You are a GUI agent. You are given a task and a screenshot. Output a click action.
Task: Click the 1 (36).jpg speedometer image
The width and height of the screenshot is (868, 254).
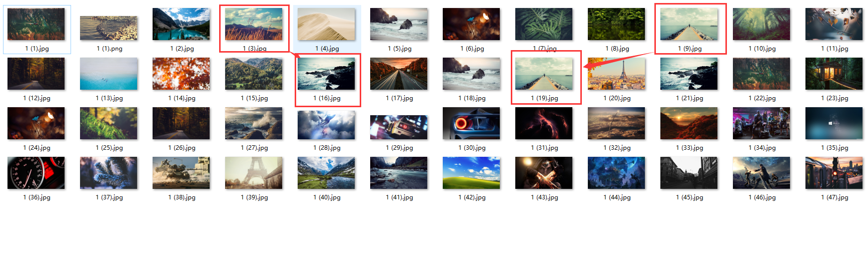[x=36, y=173]
